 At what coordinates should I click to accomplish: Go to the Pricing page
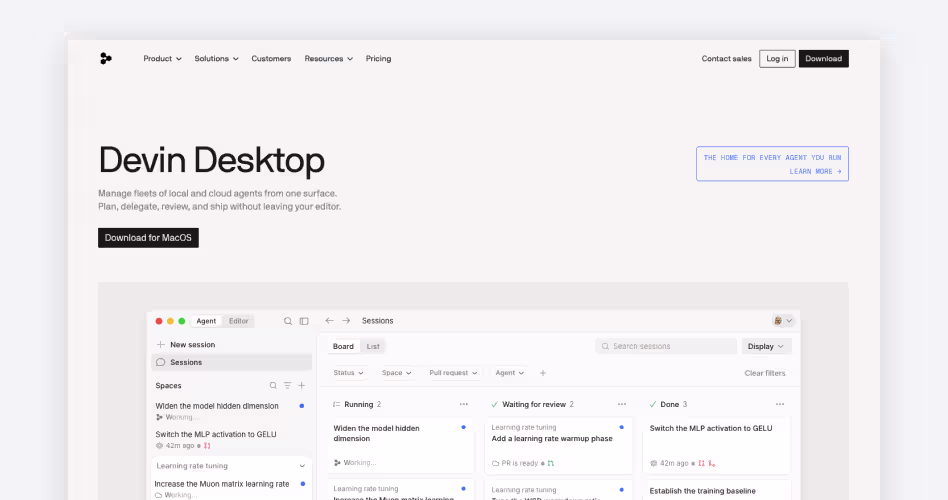[378, 59]
